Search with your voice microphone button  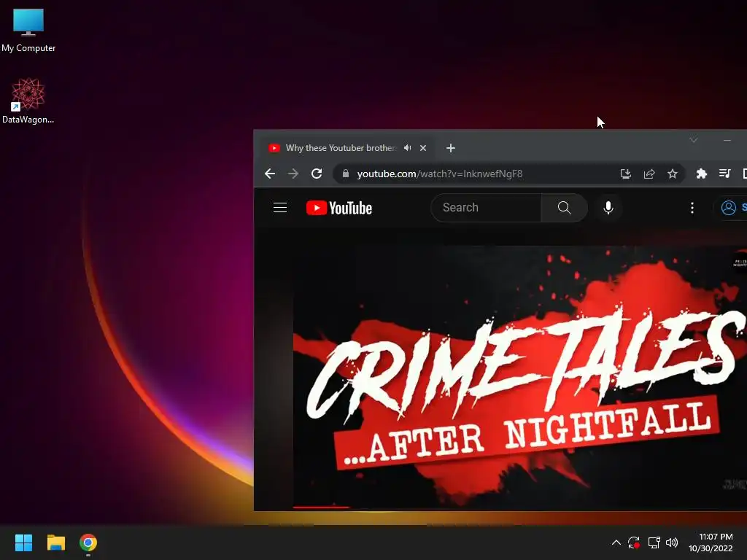[608, 208]
